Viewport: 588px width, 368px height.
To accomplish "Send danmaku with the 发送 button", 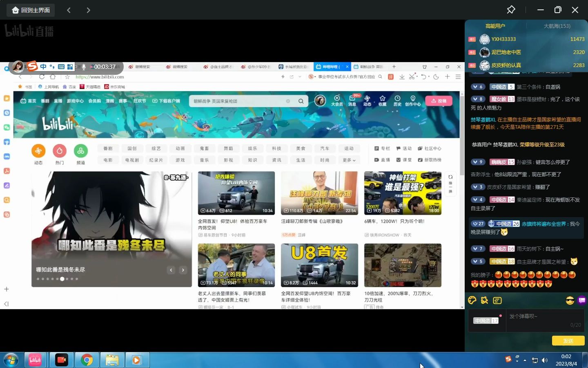I will [x=568, y=341].
